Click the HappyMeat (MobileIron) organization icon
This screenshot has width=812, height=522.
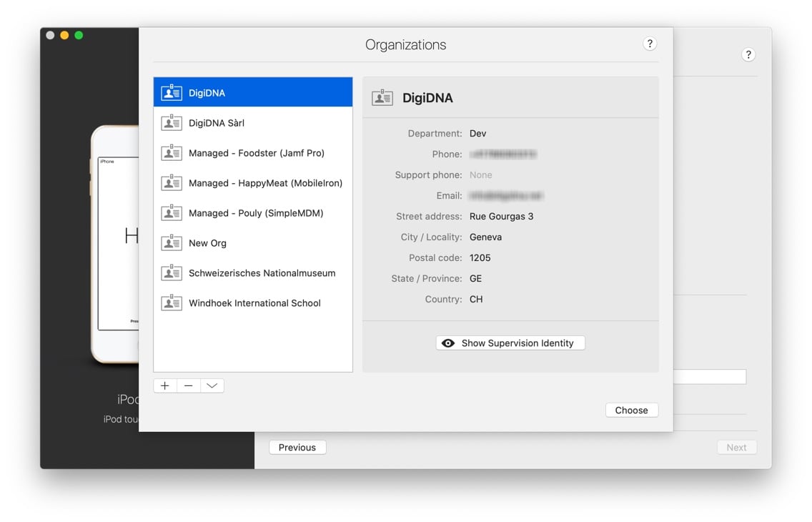[172, 183]
